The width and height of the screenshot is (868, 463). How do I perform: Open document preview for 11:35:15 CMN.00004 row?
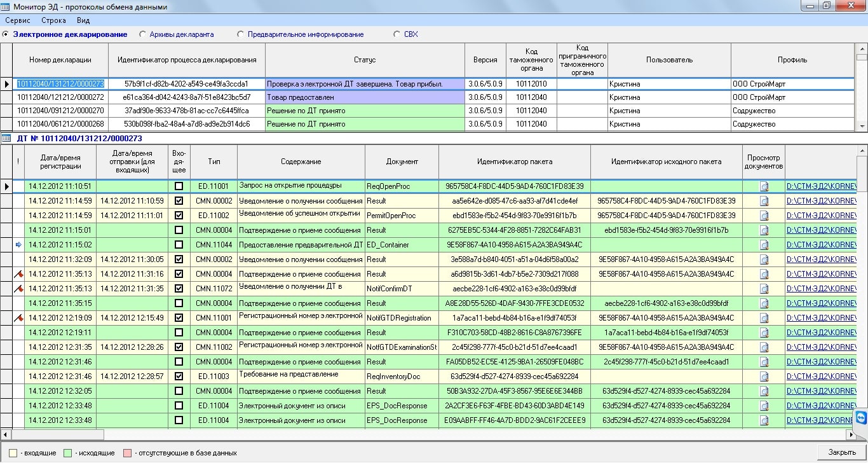click(764, 303)
